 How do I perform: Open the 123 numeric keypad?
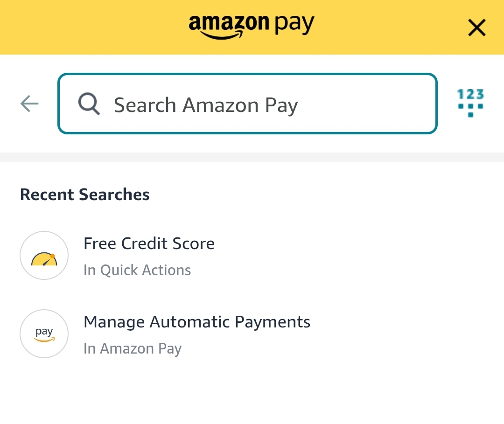tap(470, 103)
